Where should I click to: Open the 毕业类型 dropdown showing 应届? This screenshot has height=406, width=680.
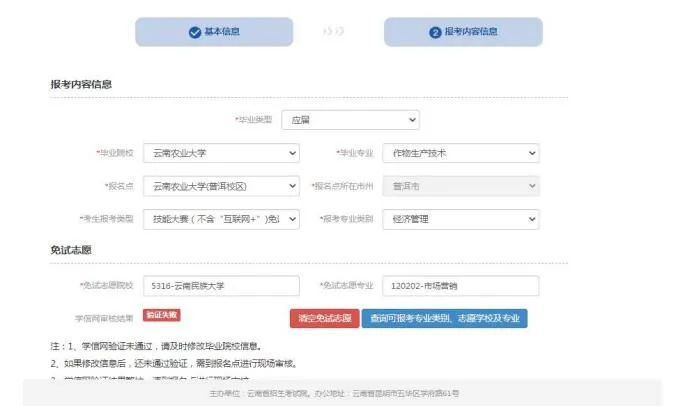350,120
